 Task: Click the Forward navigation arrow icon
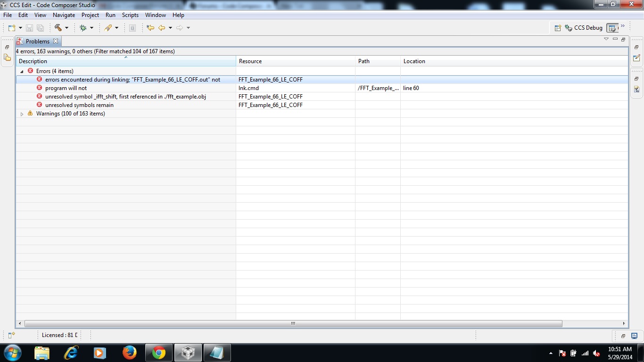pos(180,28)
